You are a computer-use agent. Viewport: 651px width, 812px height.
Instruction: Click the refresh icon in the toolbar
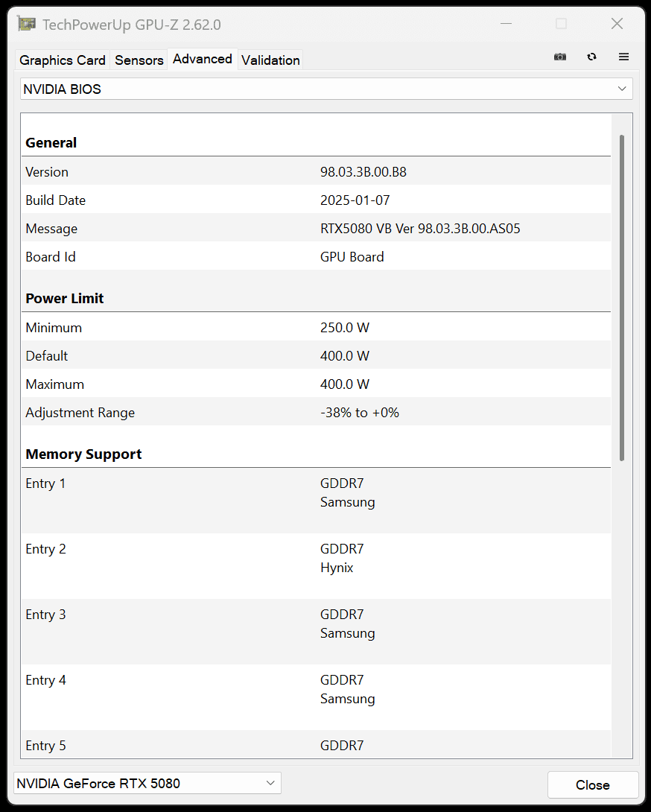(592, 57)
